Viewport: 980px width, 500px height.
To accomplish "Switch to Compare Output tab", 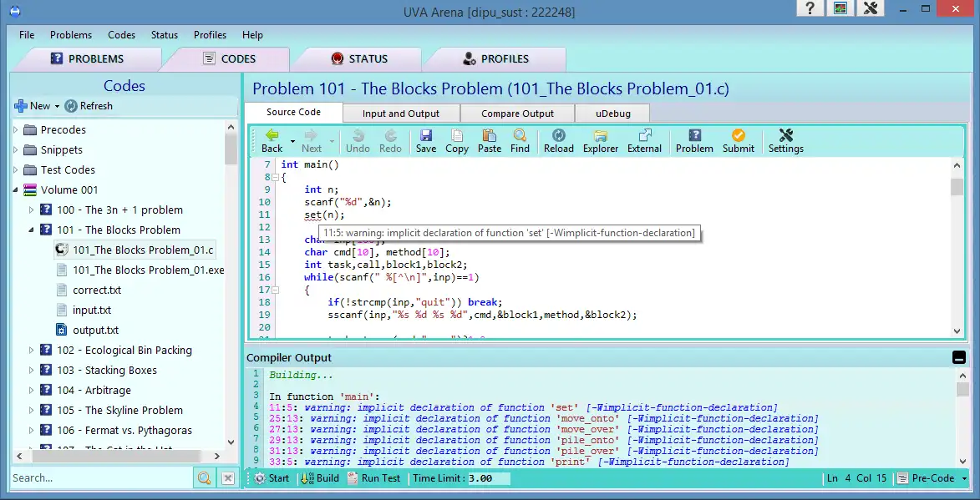I will point(517,114).
